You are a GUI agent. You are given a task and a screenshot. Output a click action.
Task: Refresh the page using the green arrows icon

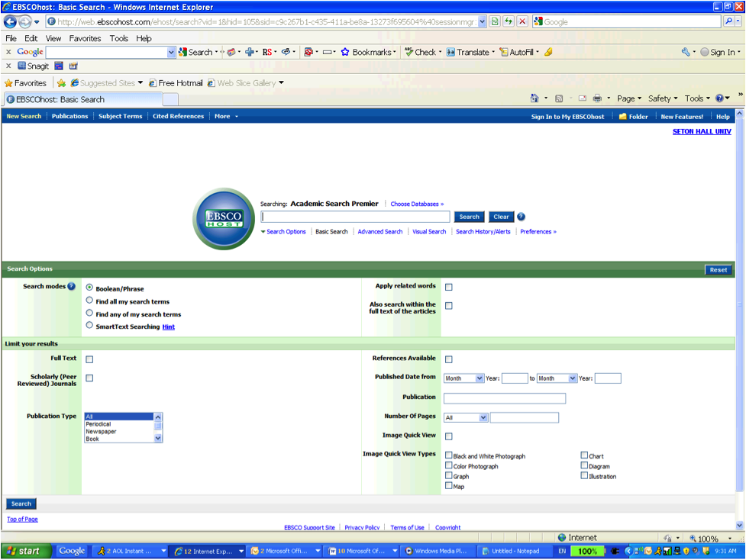click(x=509, y=21)
